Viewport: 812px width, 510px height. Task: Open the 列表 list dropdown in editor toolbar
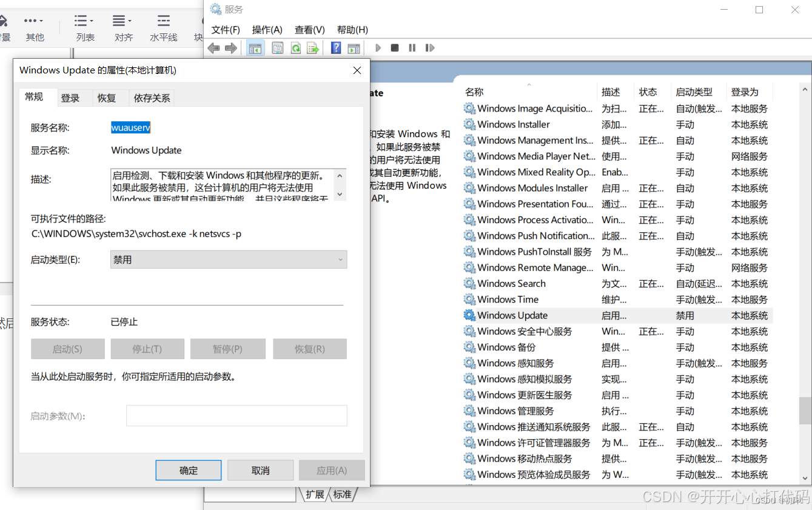pyautogui.click(x=85, y=28)
